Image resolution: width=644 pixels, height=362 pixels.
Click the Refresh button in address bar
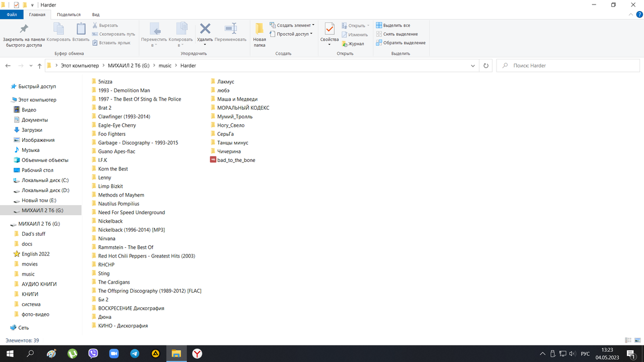click(486, 65)
